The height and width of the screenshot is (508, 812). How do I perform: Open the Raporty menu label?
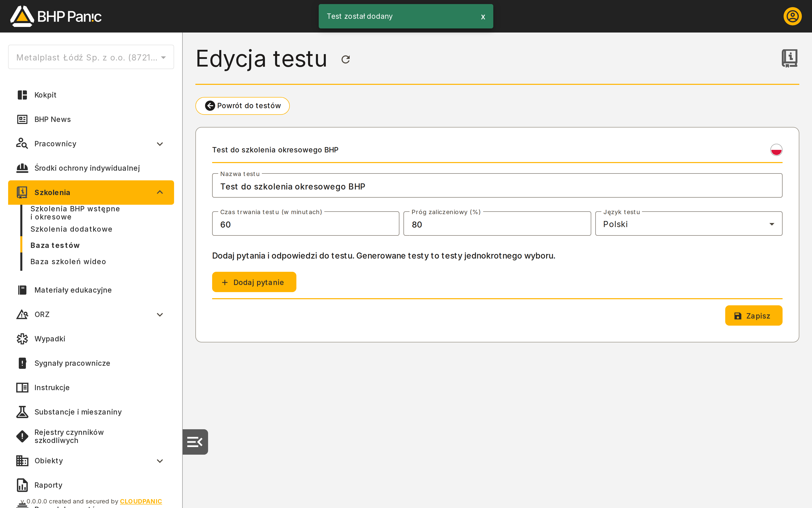(x=48, y=485)
